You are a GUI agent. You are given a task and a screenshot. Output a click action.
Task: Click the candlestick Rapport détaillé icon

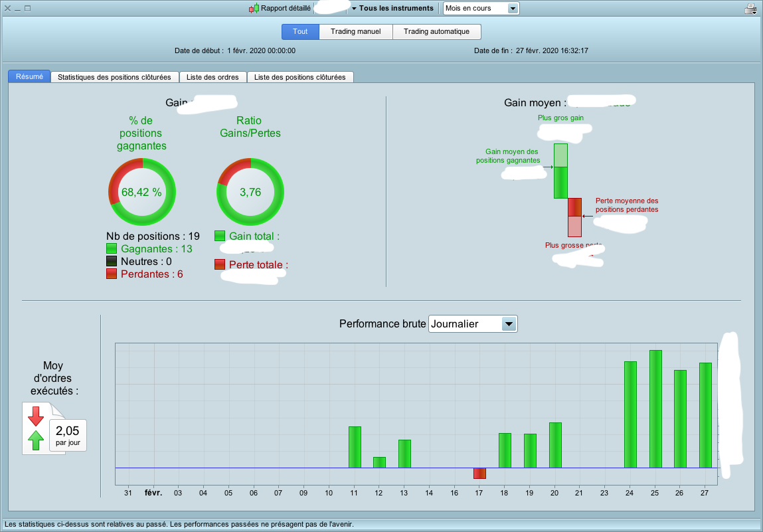coord(254,8)
